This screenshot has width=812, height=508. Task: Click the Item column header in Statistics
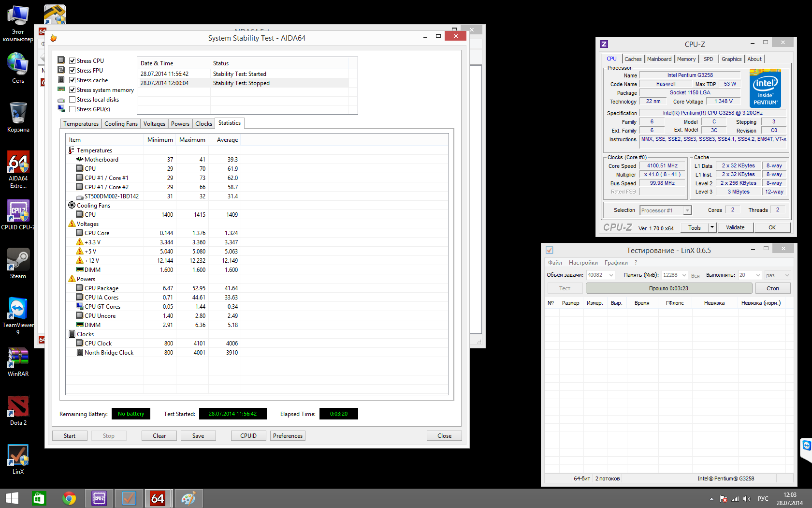tap(105, 140)
